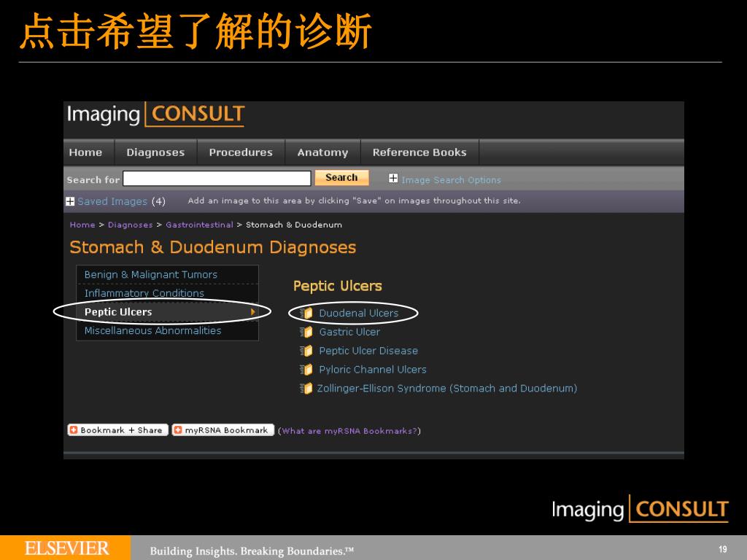Click the book icon beside Gastric Ulcer

point(306,332)
